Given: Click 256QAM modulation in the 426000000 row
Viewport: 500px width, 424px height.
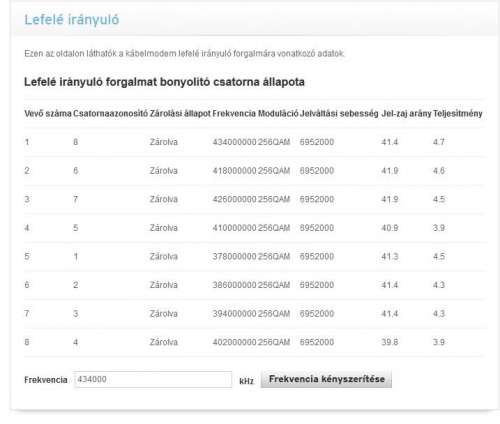Looking at the screenshot, I should tap(274, 200).
